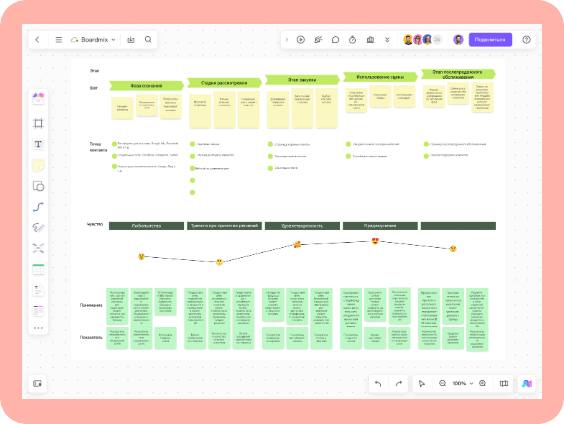Expand more tools with double chevron
Viewport: 564px width, 424px height.
[387, 40]
